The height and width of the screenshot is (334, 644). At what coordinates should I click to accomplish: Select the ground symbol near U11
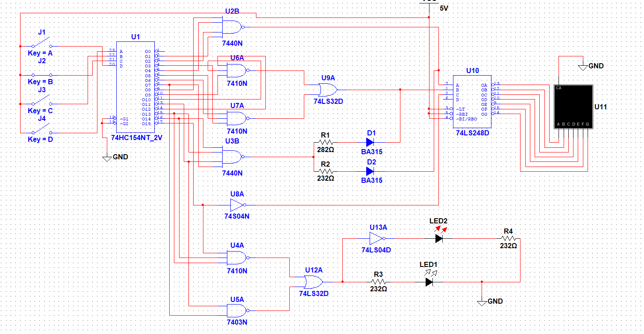pyautogui.click(x=582, y=67)
